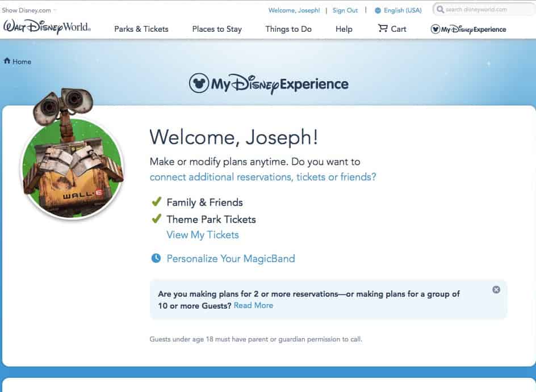
Task: Expand the Show Disney.com dropdown
Action: tap(29, 10)
